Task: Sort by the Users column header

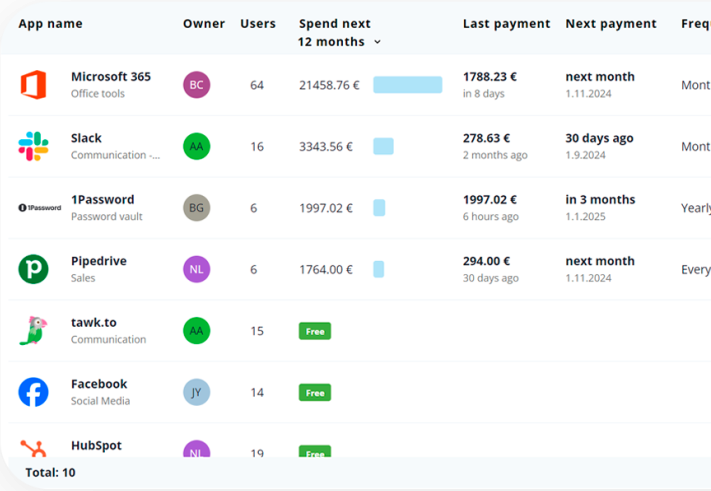Action: [258, 24]
